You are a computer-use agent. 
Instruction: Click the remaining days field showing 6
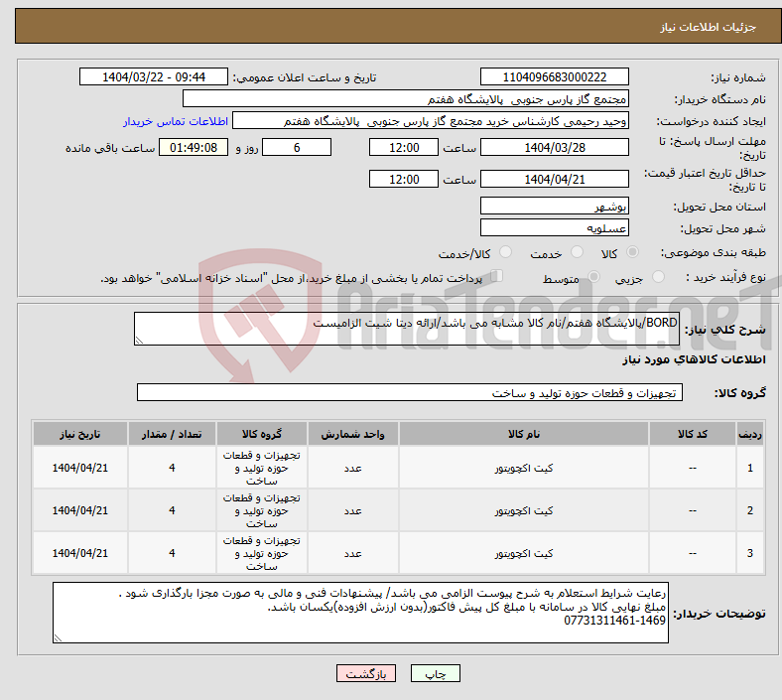297,147
